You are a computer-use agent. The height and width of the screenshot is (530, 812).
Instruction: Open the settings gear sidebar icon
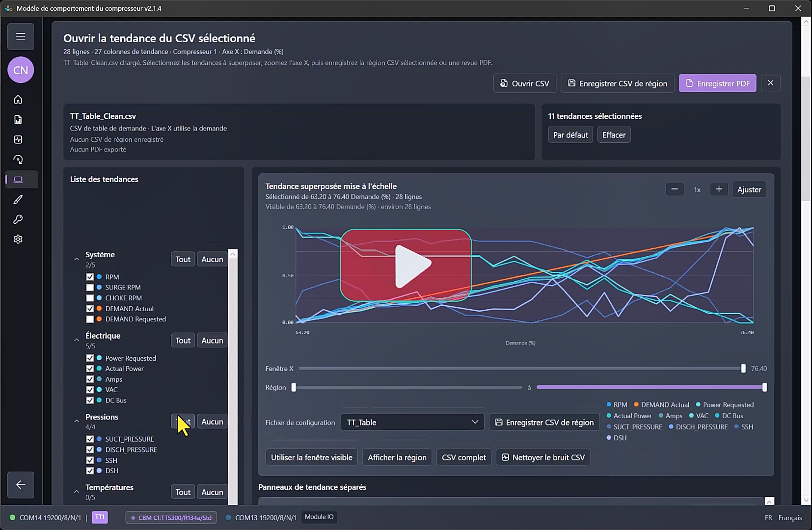pos(18,239)
